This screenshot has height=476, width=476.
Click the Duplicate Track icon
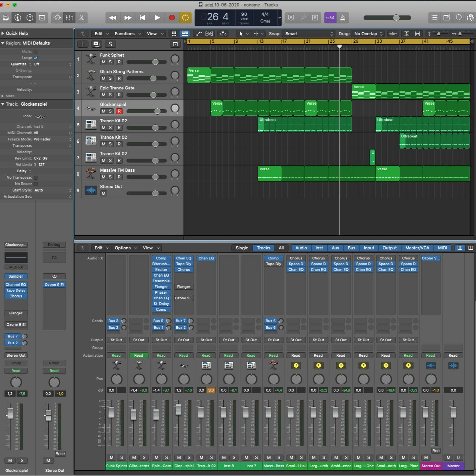tap(96, 44)
